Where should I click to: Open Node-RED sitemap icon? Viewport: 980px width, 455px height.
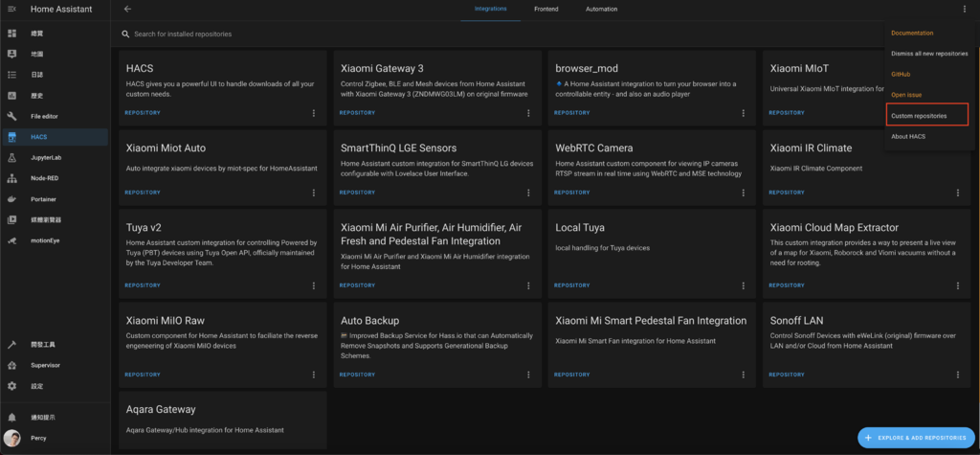[11, 178]
